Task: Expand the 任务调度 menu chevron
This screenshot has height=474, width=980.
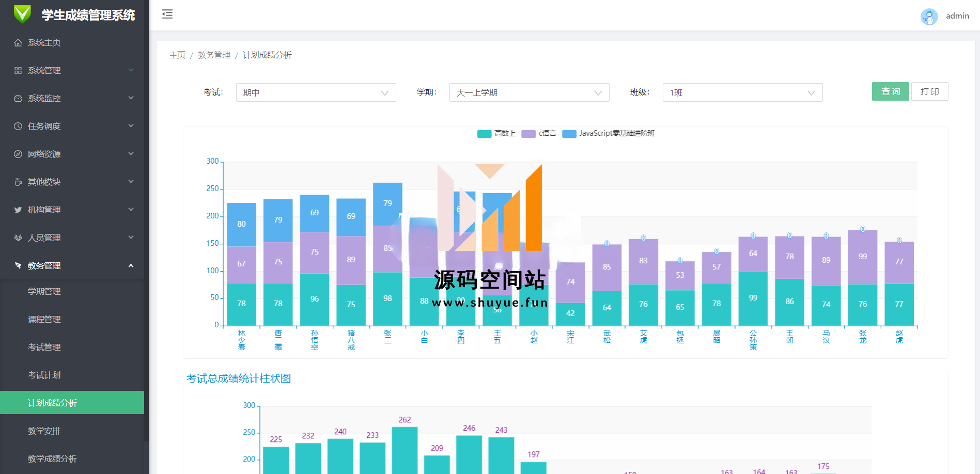Action: 131,126
